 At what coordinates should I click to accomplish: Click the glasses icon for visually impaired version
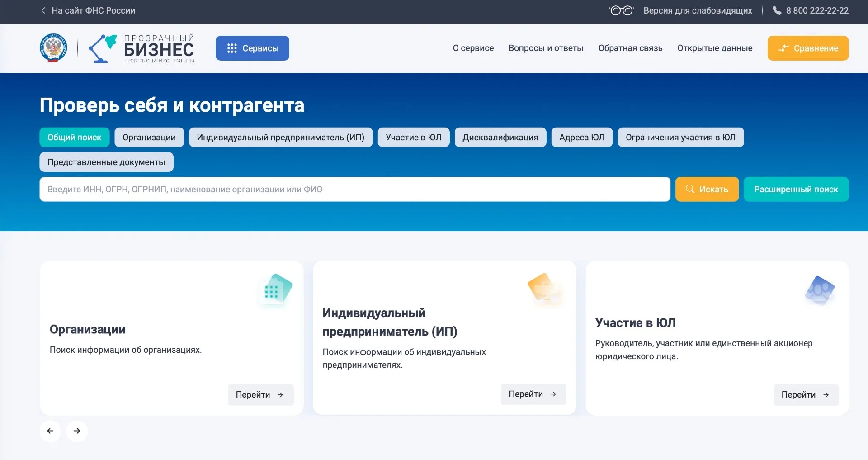click(621, 11)
